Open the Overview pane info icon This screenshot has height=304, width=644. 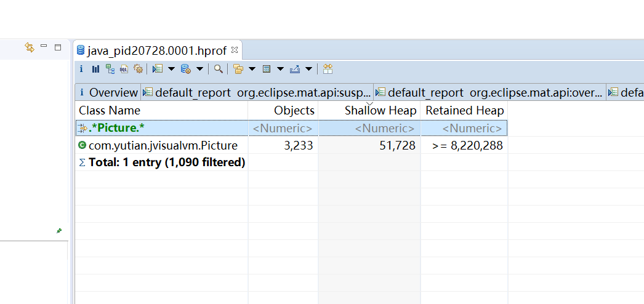[81, 69]
